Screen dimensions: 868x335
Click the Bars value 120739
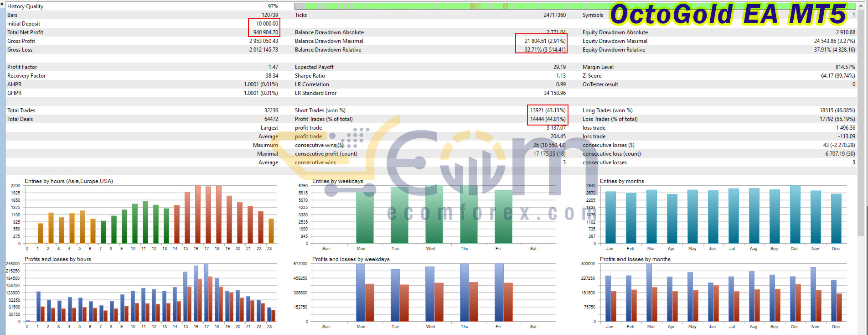coord(270,15)
